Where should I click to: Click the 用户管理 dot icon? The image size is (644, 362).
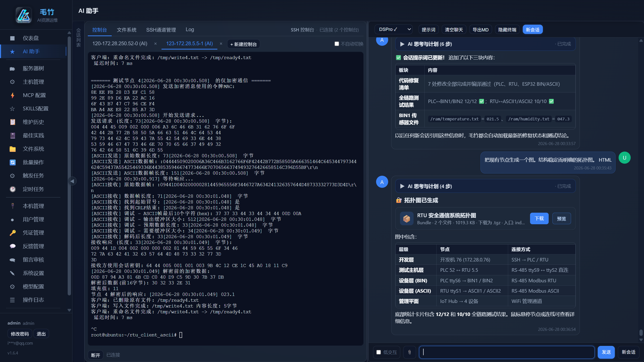(12, 220)
